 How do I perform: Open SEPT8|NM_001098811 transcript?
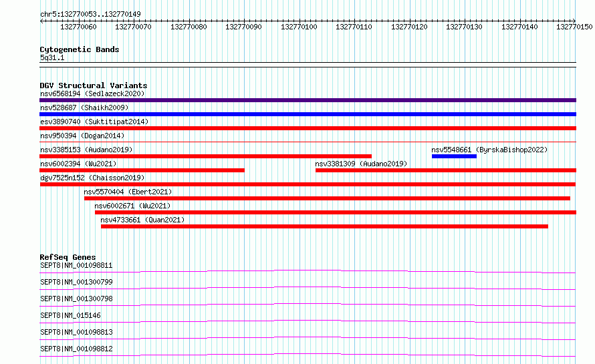click(76, 265)
